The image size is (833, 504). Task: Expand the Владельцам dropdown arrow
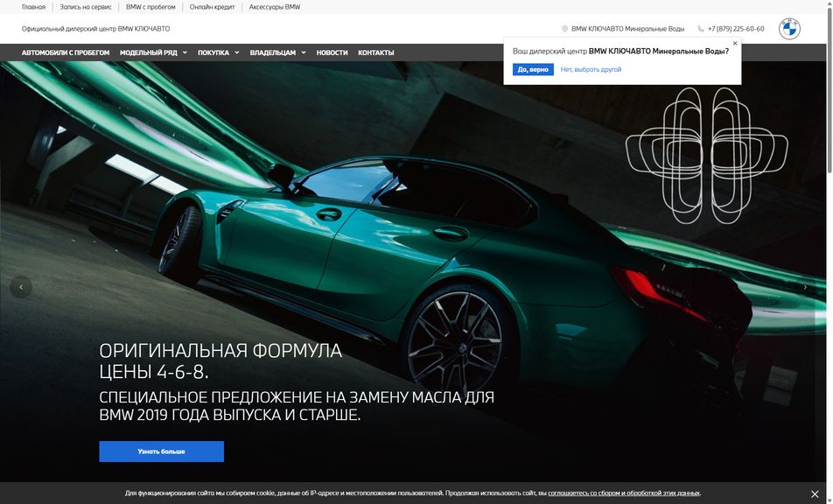pos(304,52)
